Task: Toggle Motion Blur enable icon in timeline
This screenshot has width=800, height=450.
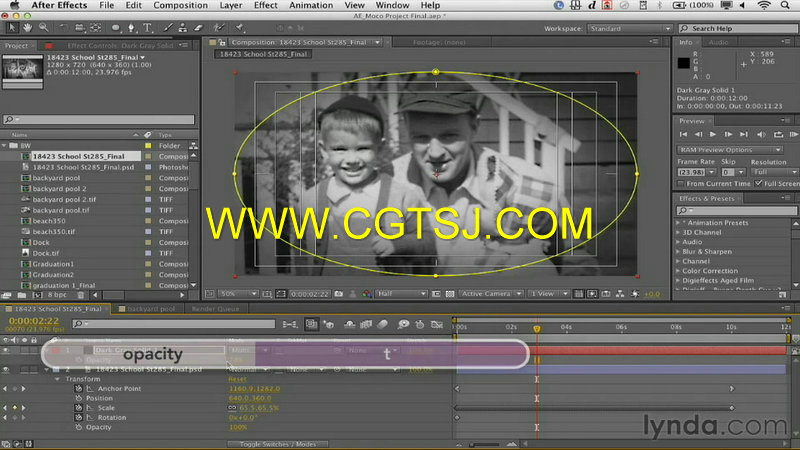Action: point(382,324)
